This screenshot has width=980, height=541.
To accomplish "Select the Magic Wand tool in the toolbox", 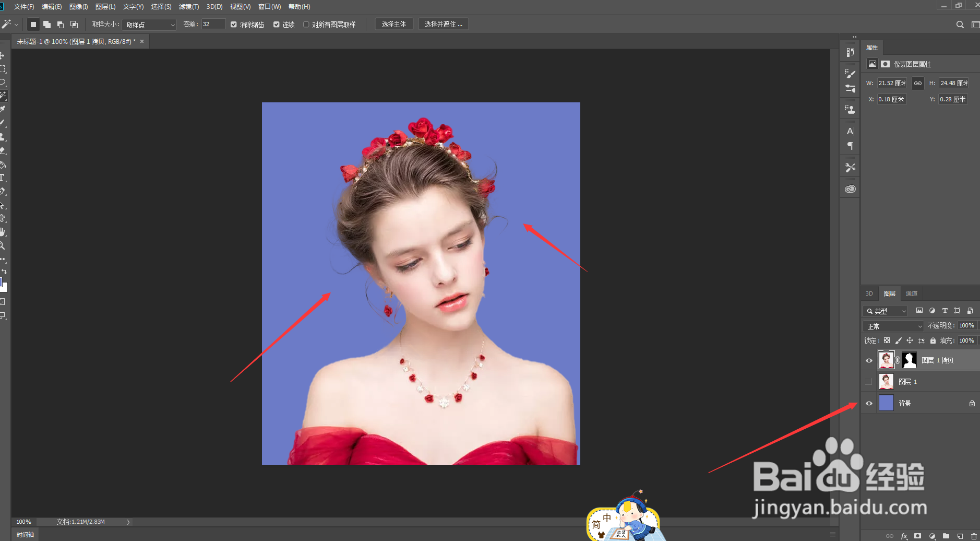I will [3, 96].
